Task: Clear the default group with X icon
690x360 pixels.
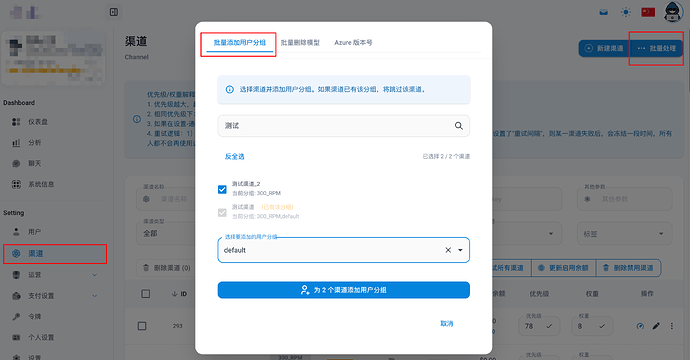Action: (448, 250)
